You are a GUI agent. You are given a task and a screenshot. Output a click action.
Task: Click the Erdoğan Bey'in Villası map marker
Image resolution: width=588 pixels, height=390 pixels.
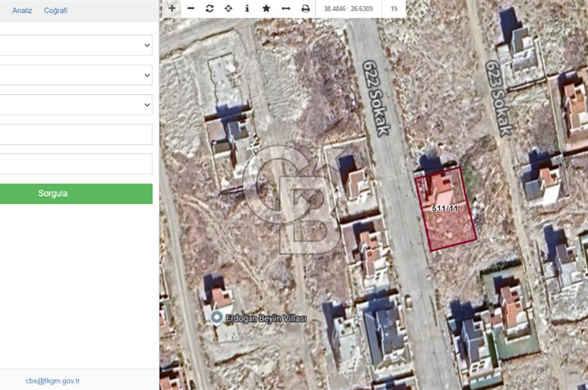point(216,318)
